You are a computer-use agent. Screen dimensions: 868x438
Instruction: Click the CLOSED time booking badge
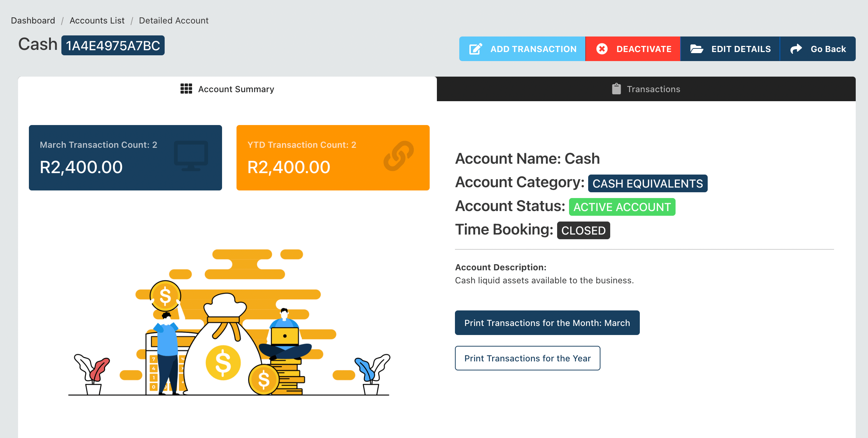582,229
